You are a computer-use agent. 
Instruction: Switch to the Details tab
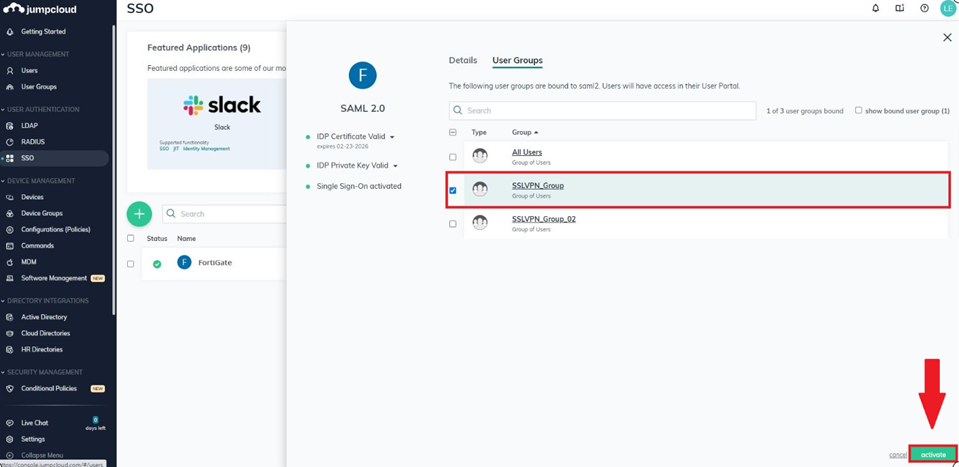(462, 60)
